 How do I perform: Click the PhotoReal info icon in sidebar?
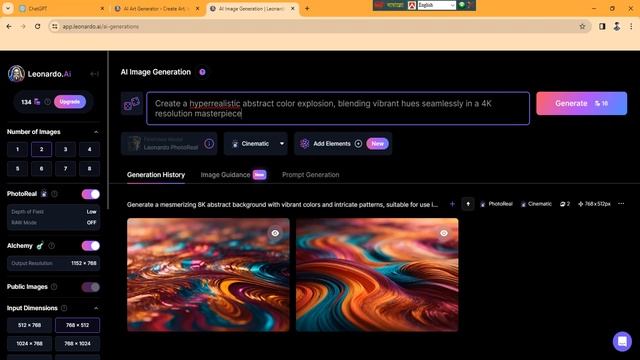tap(54, 194)
